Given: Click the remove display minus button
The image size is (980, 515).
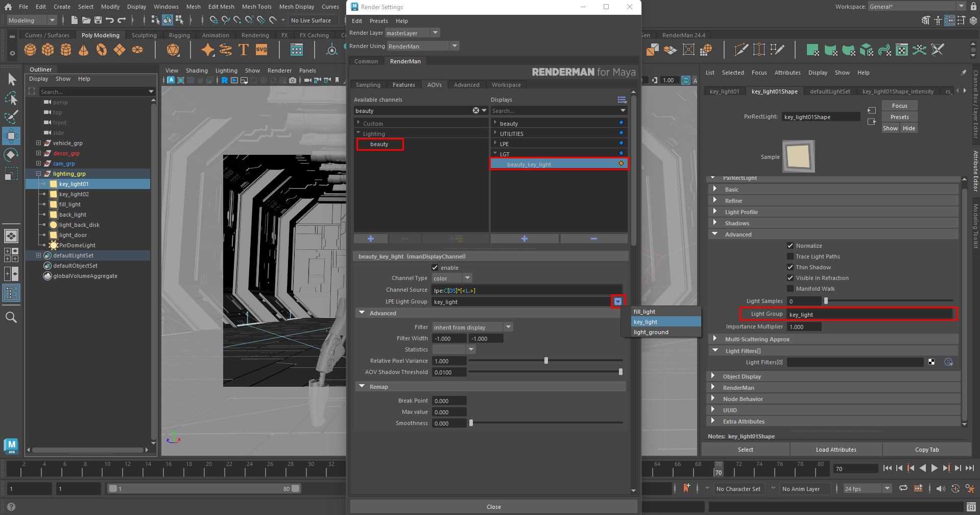Looking at the screenshot, I should point(593,239).
